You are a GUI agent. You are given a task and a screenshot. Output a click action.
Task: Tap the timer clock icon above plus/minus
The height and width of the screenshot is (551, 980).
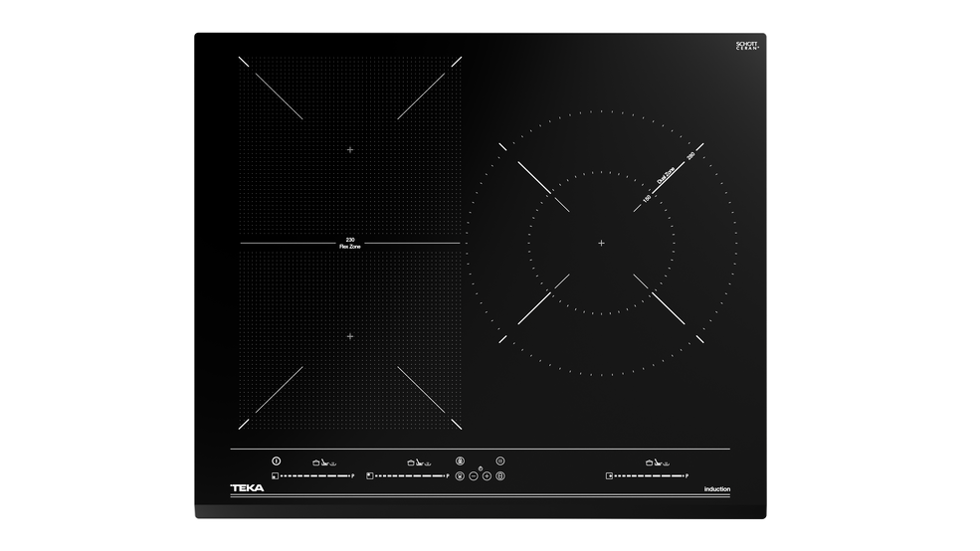481,468
